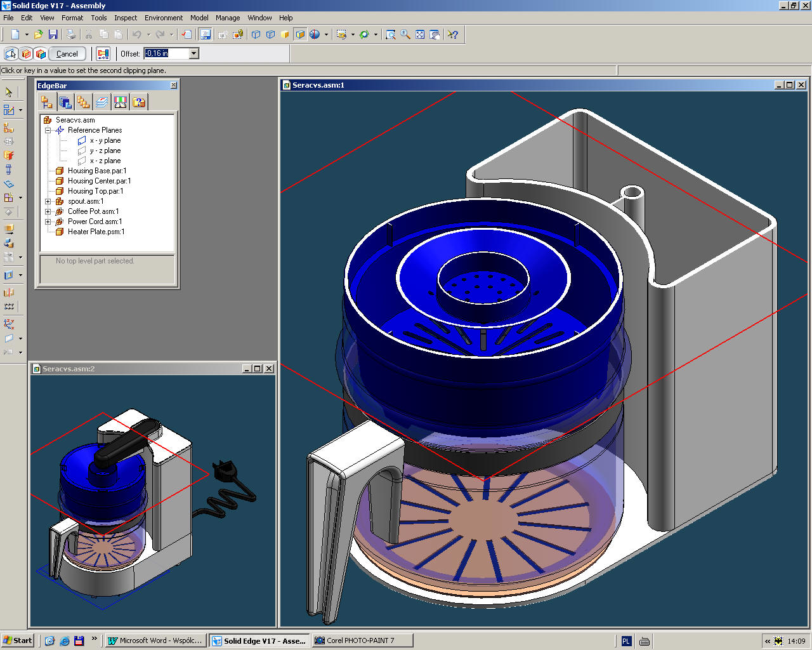Expand the Coffee Pot.asm:1 node
Screen dimensions: 812x650
pyautogui.click(x=48, y=211)
